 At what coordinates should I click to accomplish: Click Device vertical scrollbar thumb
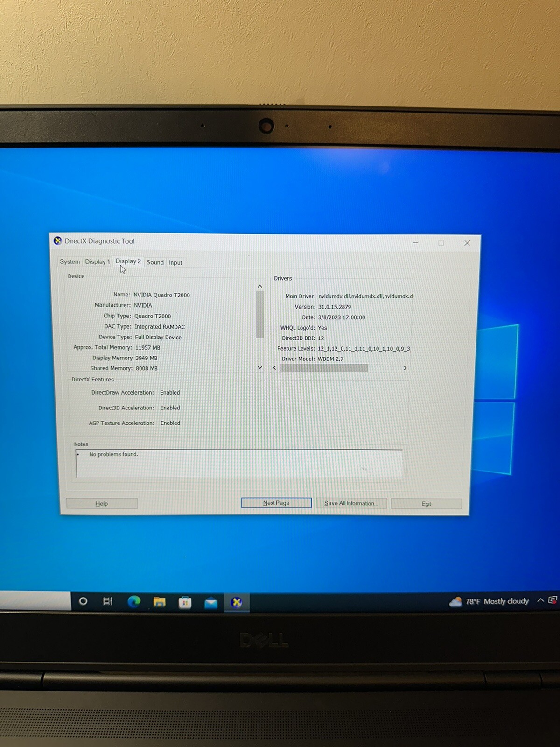point(260,314)
